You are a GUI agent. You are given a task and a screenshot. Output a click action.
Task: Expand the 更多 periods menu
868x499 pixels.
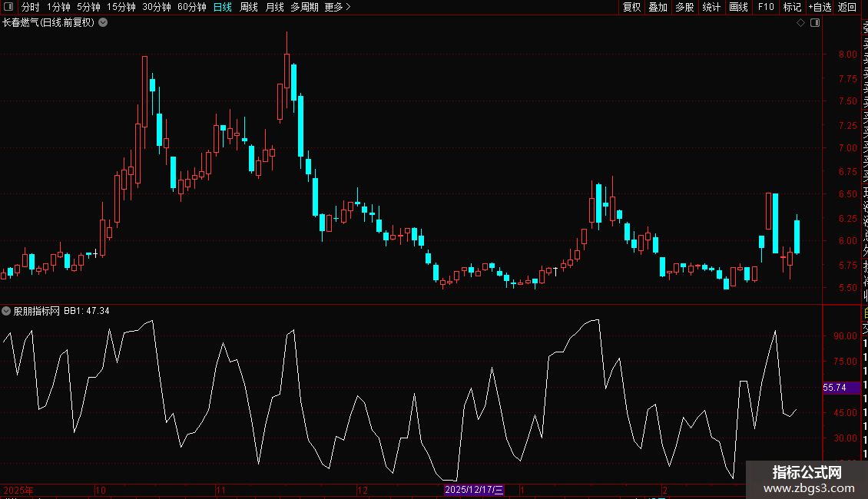(337, 7)
